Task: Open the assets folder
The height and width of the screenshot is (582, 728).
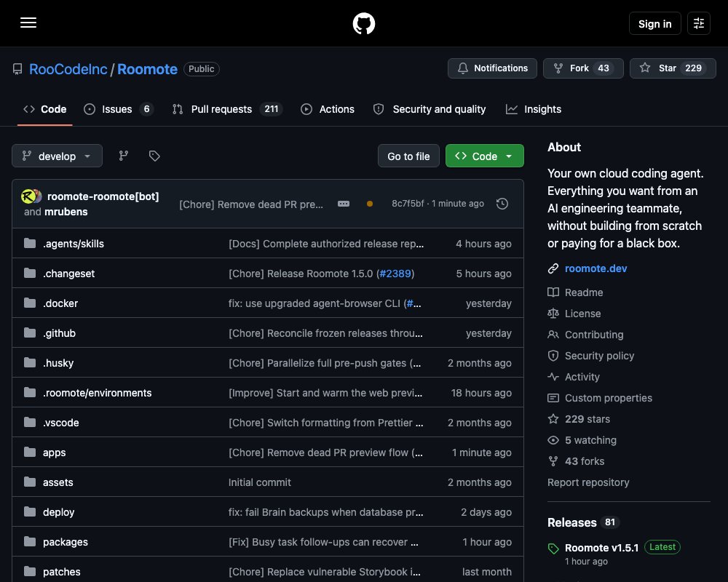Action: 58,482
